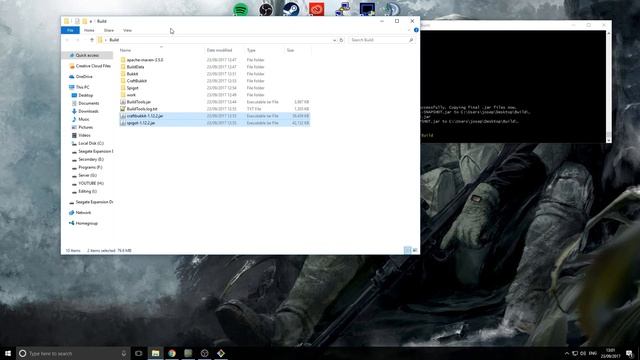Click the Cortana microphone icon
Image resolution: width=640 pixels, height=360 pixels.
pos(124,353)
